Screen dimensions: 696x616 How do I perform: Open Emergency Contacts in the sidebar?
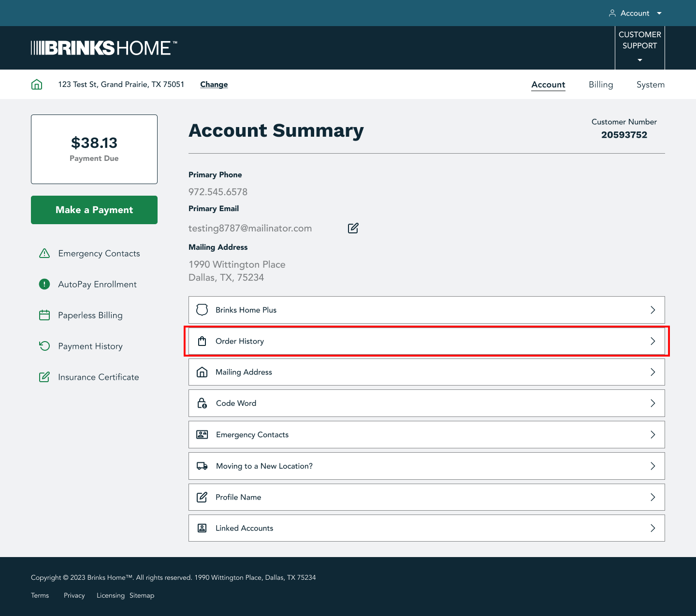coord(99,253)
